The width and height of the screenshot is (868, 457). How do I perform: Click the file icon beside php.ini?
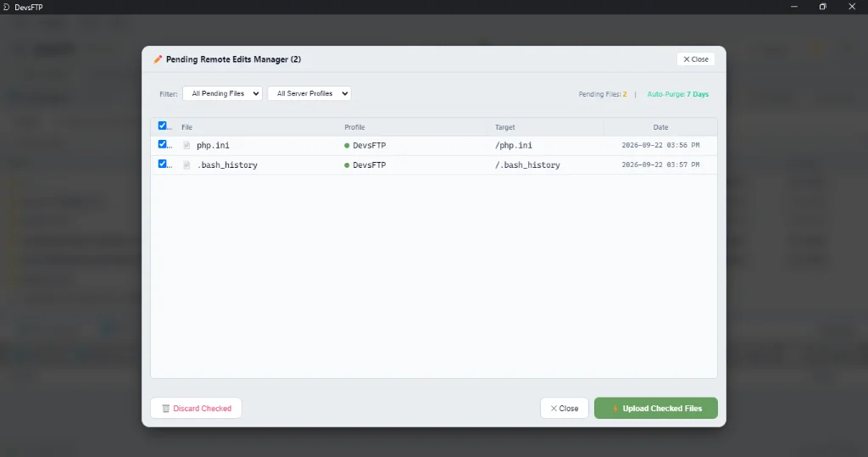pyautogui.click(x=186, y=146)
